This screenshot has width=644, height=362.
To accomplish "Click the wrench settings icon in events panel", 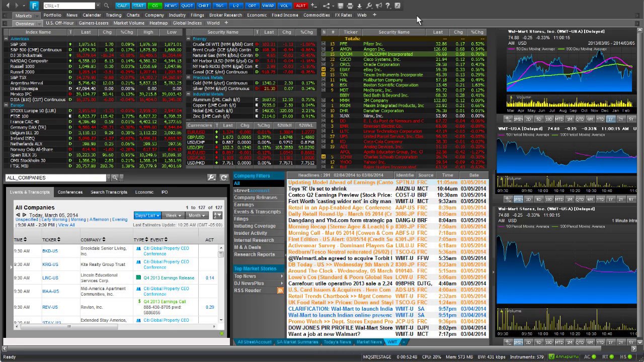I will click(211, 177).
